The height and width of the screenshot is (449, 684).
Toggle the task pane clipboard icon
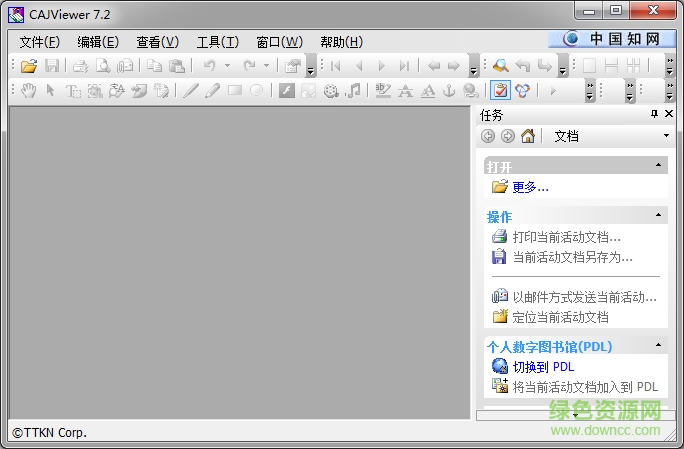500,90
